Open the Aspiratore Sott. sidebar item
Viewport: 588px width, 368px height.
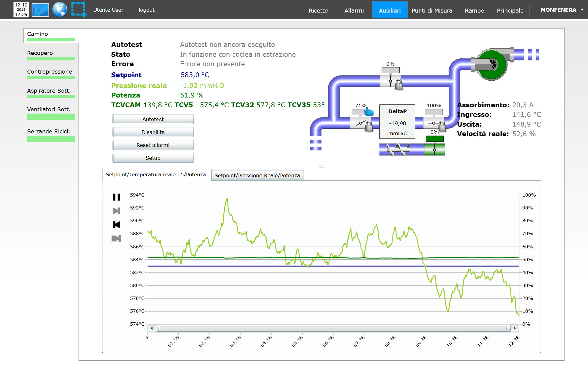click(51, 92)
